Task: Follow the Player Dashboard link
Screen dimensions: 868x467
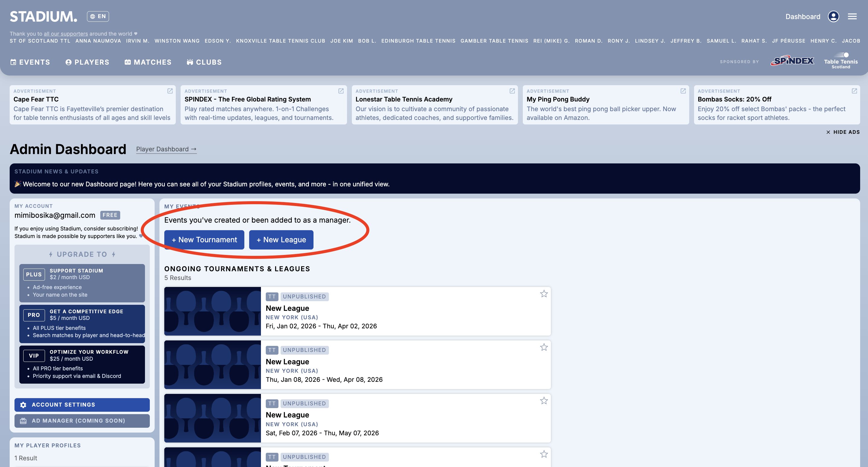Action: 166,149
